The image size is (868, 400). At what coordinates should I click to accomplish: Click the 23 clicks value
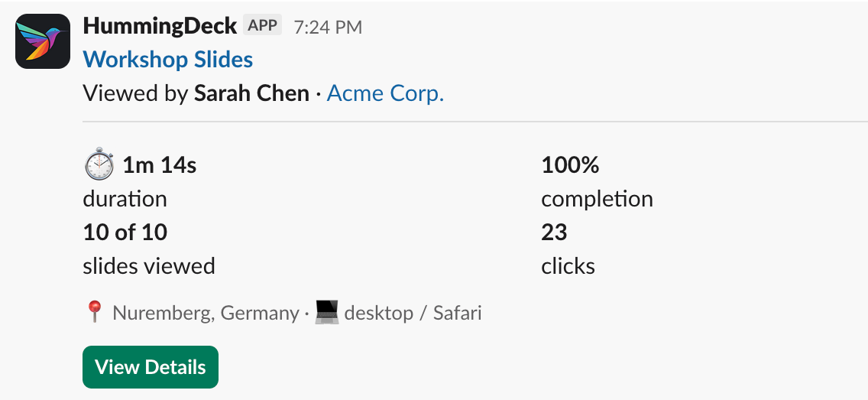coord(554,233)
